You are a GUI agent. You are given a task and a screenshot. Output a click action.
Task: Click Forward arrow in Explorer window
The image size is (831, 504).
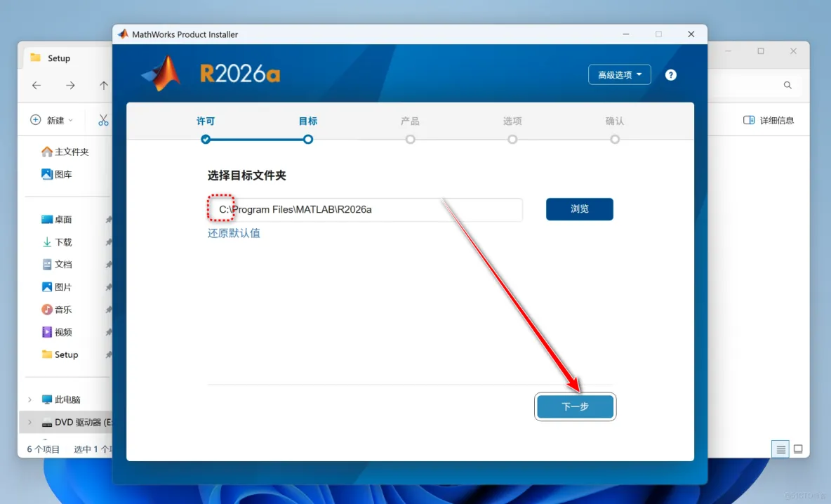click(x=70, y=86)
